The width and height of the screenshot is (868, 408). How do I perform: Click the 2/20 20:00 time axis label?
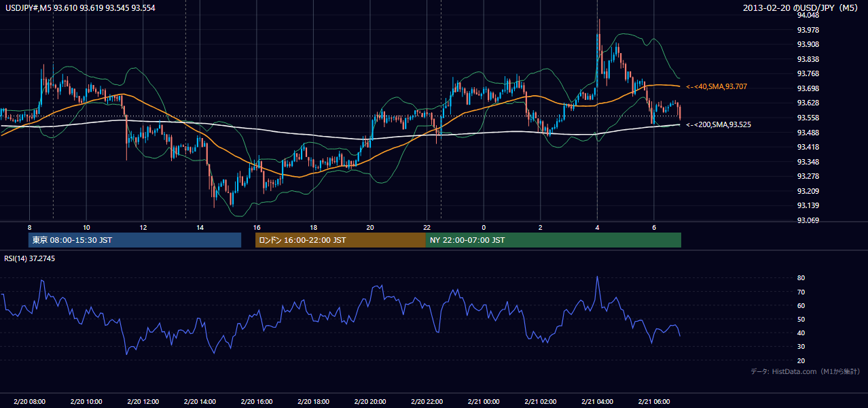tap(369, 402)
